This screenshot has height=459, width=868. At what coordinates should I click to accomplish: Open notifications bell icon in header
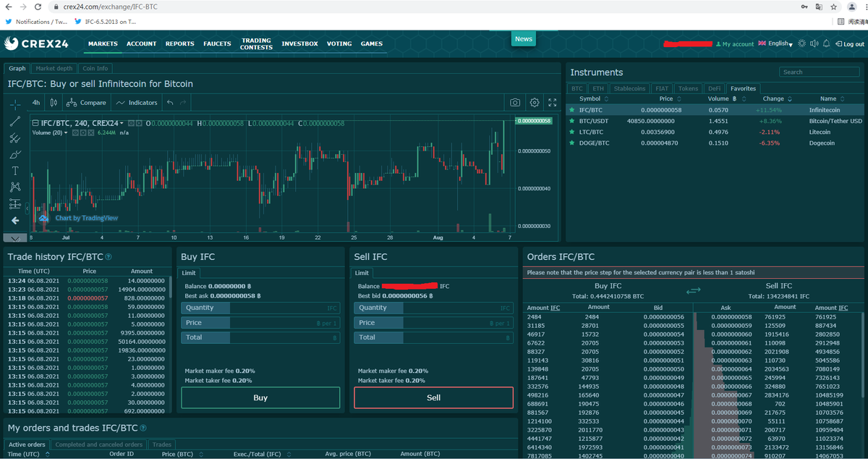coord(826,43)
